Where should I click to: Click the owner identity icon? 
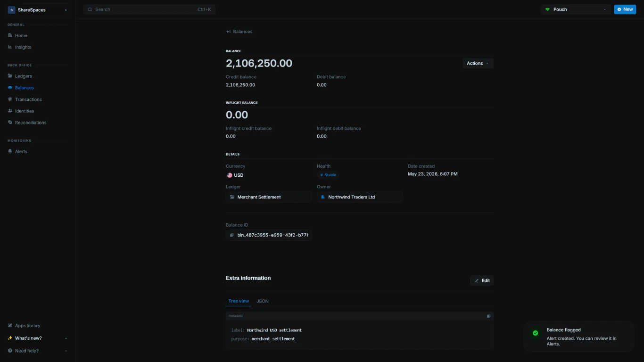click(x=323, y=197)
